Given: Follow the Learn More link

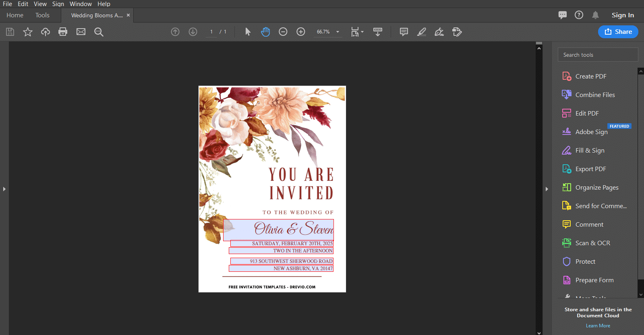Looking at the screenshot, I should tap(598, 326).
